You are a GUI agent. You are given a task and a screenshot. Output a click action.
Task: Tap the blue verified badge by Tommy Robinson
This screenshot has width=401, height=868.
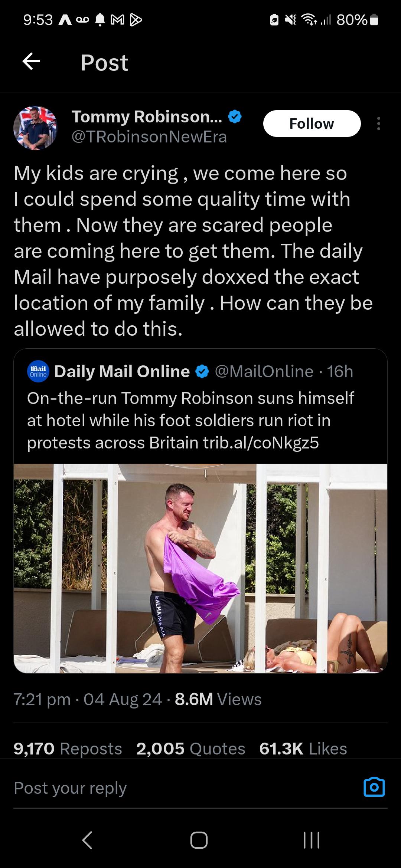(235, 117)
